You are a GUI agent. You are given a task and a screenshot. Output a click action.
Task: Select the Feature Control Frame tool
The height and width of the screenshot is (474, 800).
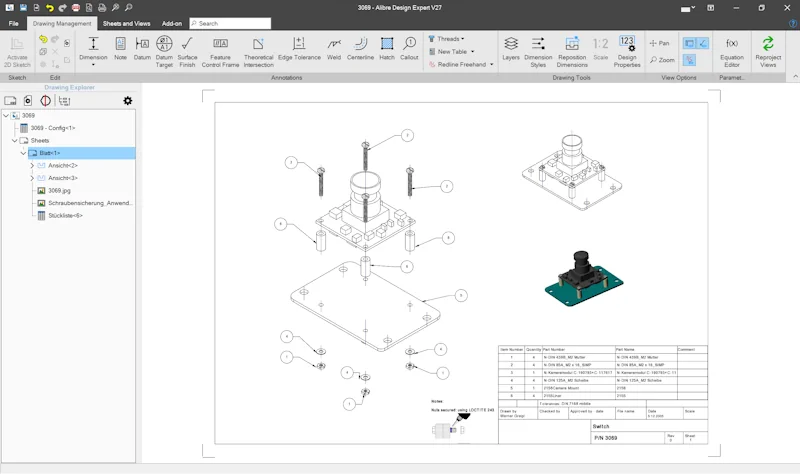pyautogui.click(x=220, y=52)
